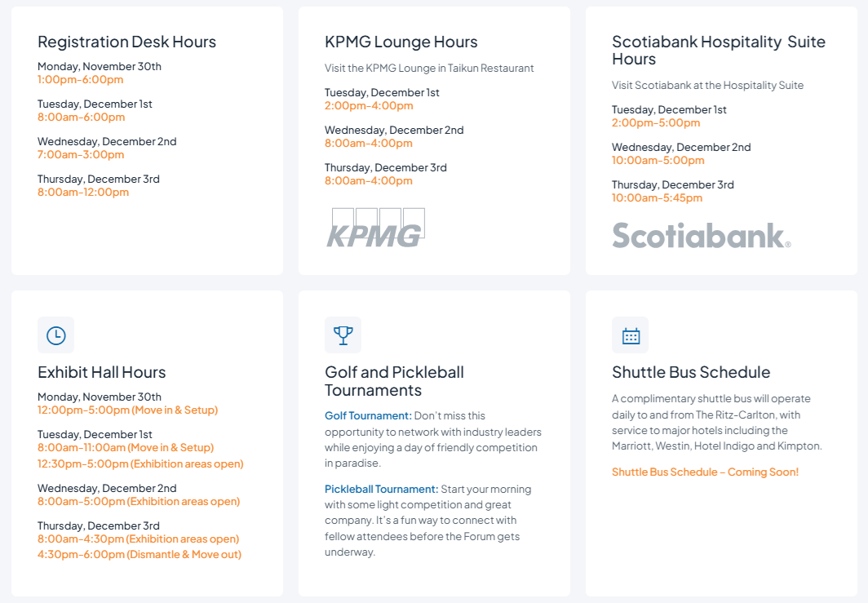Image resolution: width=868 pixels, height=603 pixels.
Task: Click 12:30pm–5:00pm Exhibition areas open text
Action: coord(140,464)
